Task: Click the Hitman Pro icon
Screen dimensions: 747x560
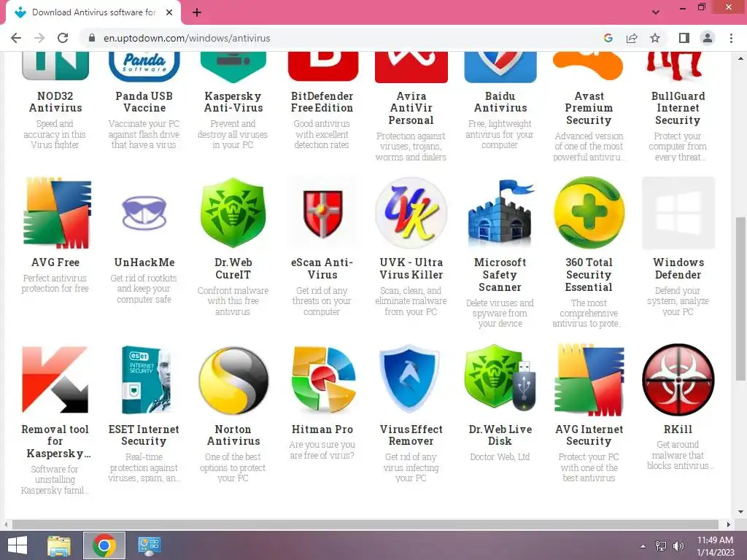Action: coord(322,379)
